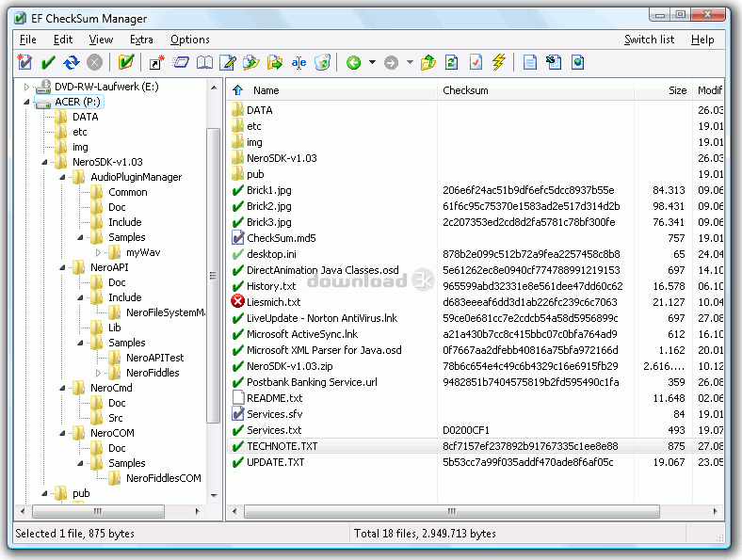Select the README.txt file
Image resolution: width=742 pixels, height=560 pixels.
tap(274, 398)
